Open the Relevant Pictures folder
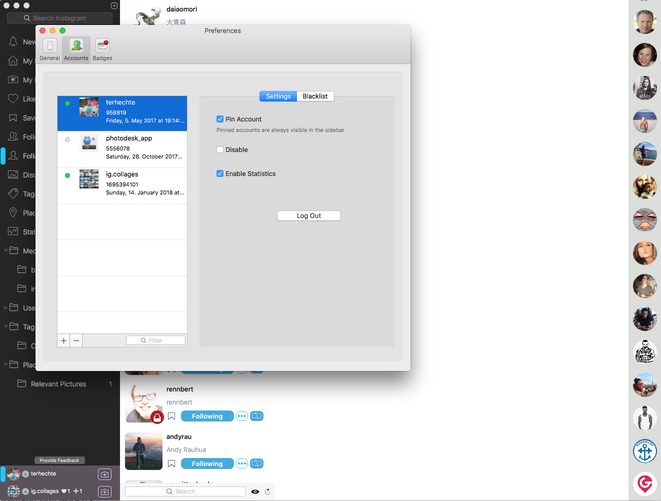Viewport: 661px width, 501px height. (58, 384)
